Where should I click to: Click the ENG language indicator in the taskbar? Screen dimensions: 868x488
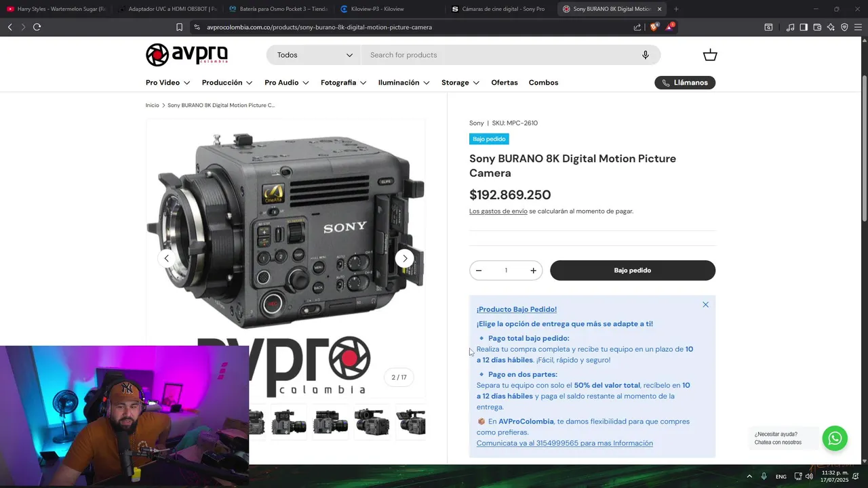pos(781,476)
